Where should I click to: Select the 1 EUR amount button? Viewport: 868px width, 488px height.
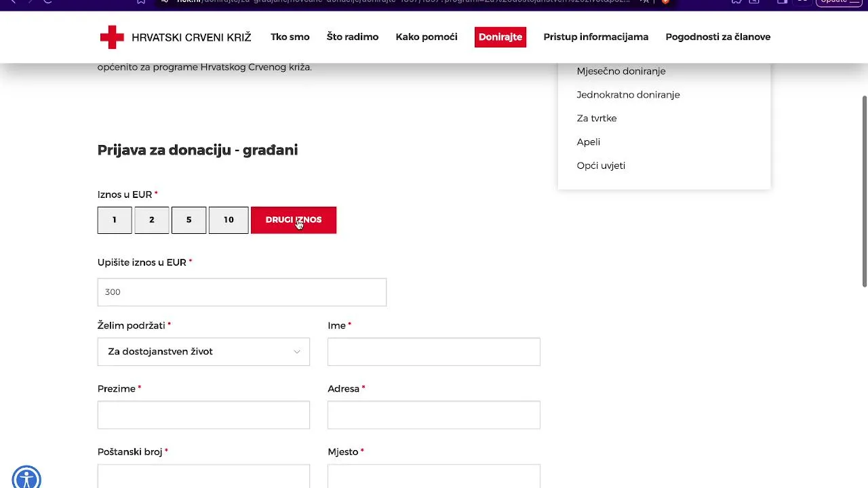click(115, 220)
